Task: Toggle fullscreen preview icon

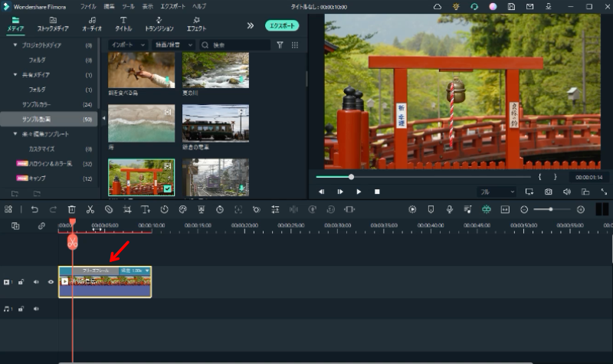Action: (x=604, y=192)
